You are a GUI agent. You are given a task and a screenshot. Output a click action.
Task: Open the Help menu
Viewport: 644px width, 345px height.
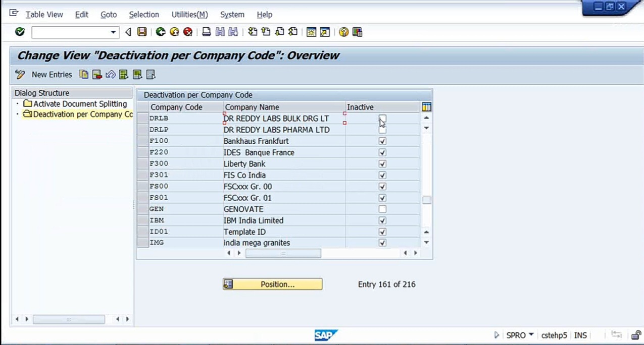[264, 15]
